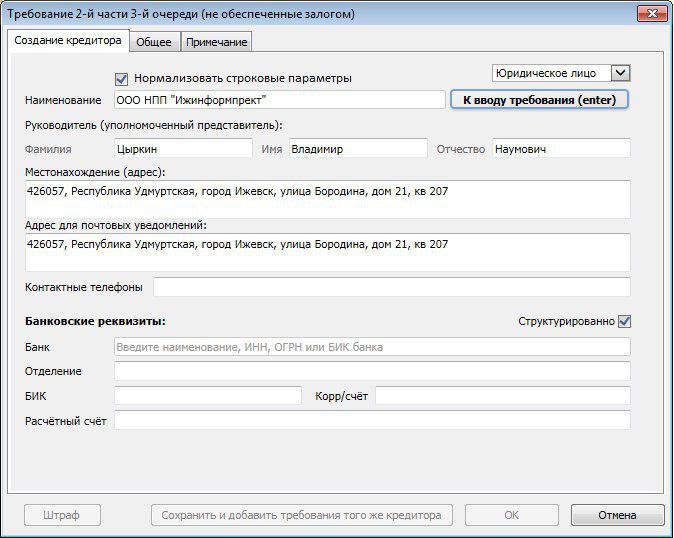Focus the 'Банк' search field
Screen dimensions: 674x538
[372, 347]
